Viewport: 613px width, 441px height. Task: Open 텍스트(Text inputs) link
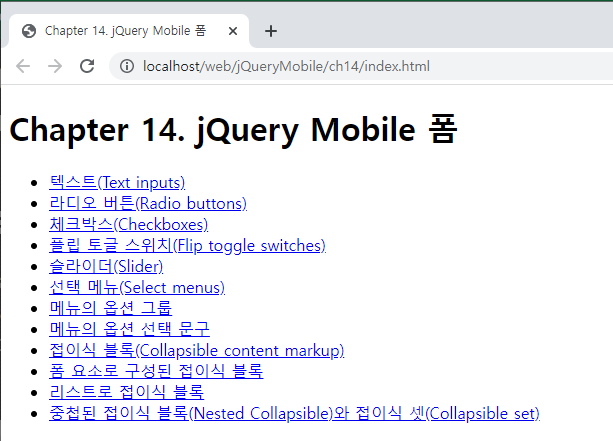pos(117,183)
